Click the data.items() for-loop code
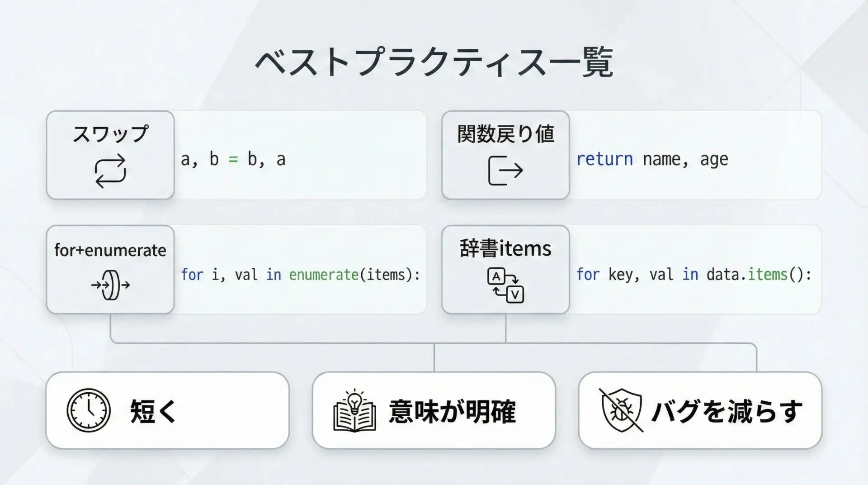 click(693, 275)
